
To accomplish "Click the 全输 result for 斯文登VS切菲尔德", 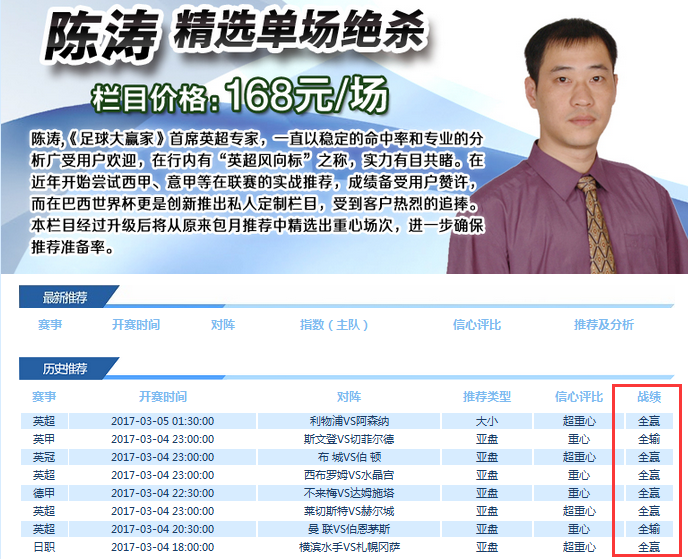I will tap(649, 439).
